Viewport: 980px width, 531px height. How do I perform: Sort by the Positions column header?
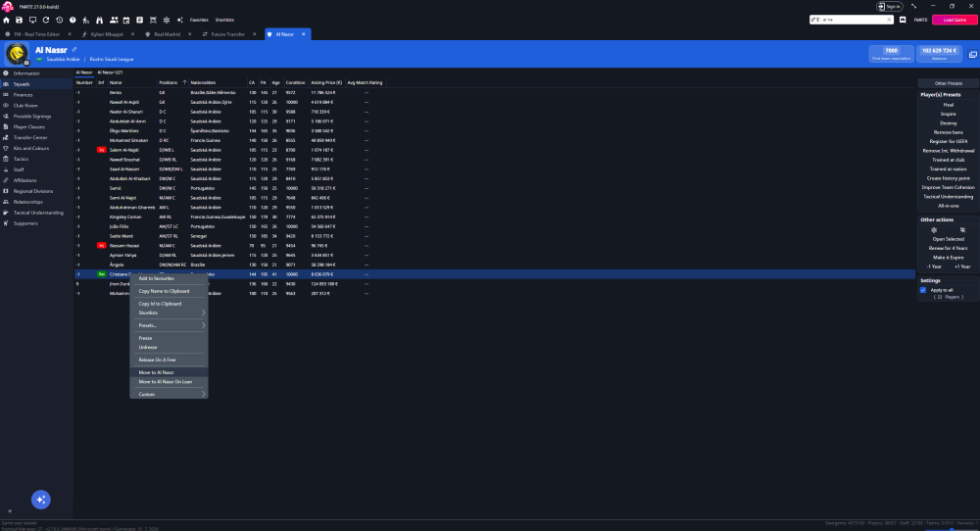pos(169,82)
